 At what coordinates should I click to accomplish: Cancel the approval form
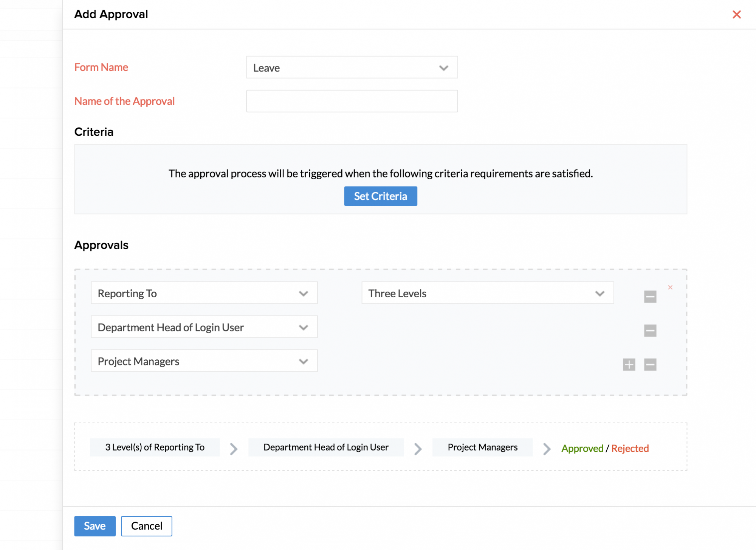point(146,526)
